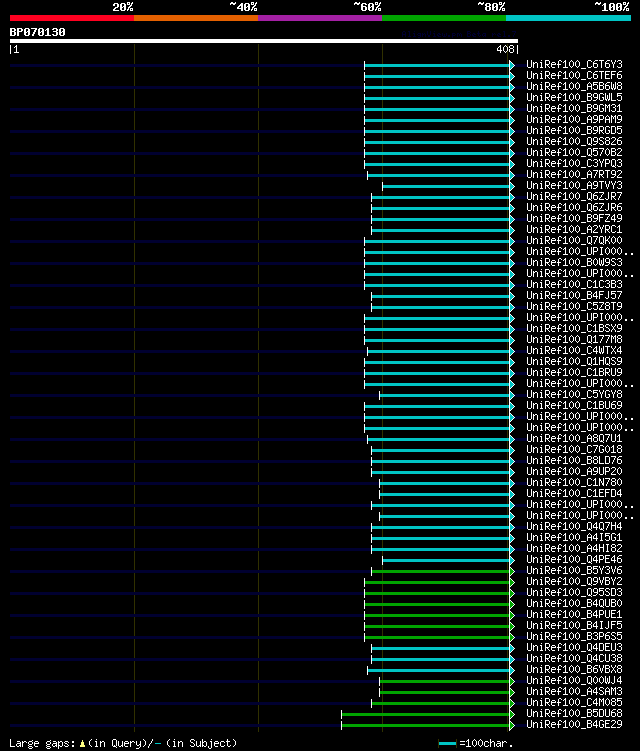Click label UniRef100_C5YGY8

[574, 395]
